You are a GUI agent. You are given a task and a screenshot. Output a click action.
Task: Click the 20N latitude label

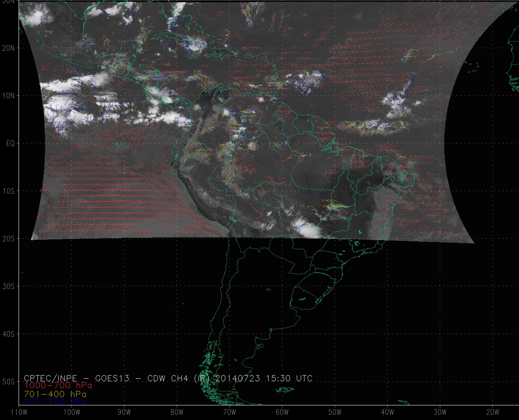point(8,48)
